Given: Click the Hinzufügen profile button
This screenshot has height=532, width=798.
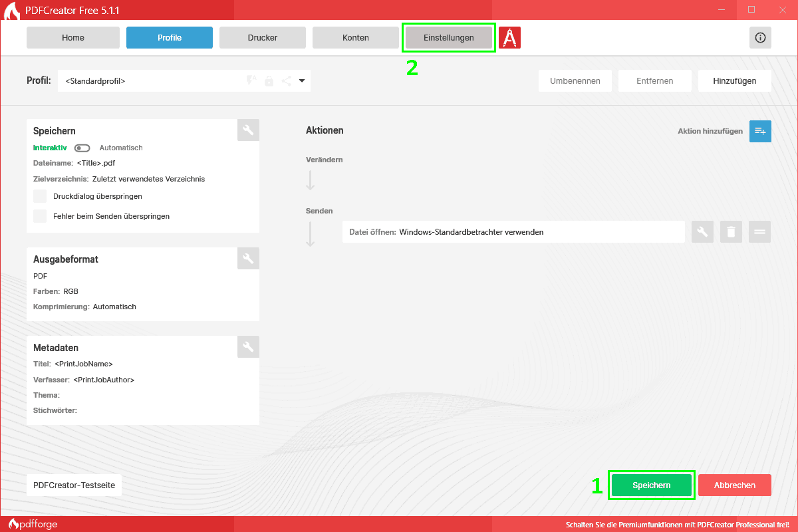Looking at the screenshot, I should [734, 81].
